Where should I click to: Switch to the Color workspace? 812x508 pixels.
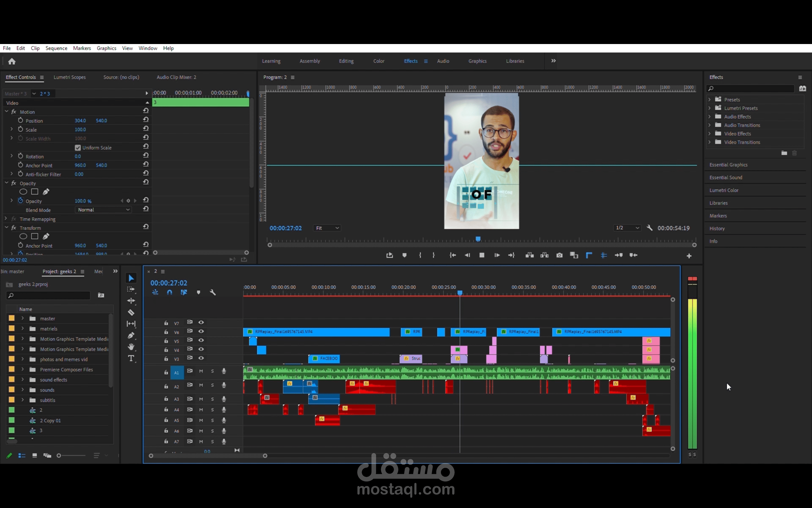pos(379,61)
